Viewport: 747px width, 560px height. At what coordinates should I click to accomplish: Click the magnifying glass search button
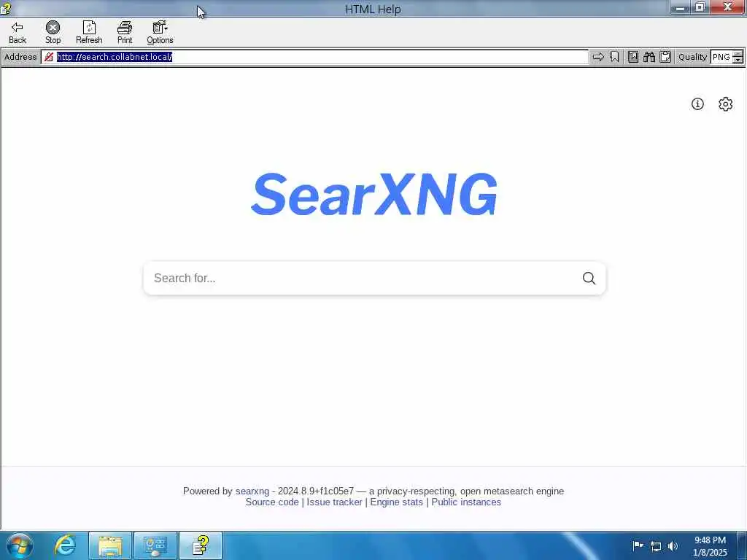coord(589,278)
